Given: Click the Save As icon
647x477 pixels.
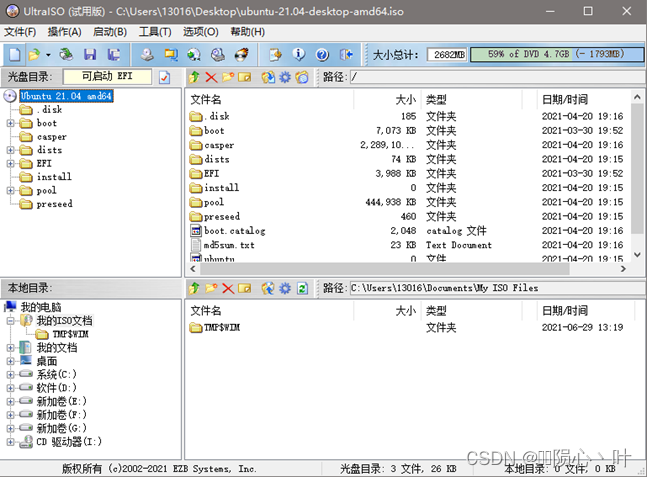Looking at the screenshot, I should tap(113, 54).
